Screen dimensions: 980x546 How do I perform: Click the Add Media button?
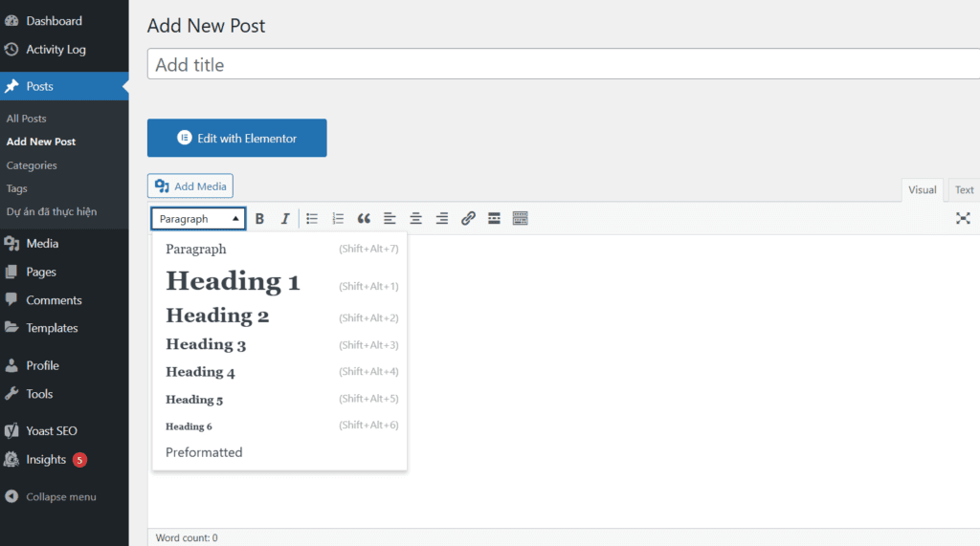click(190, 186)
